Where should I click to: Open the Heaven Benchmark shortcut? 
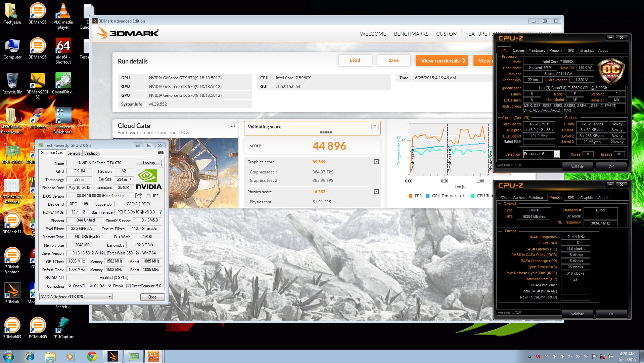click(x=63, y=121)
